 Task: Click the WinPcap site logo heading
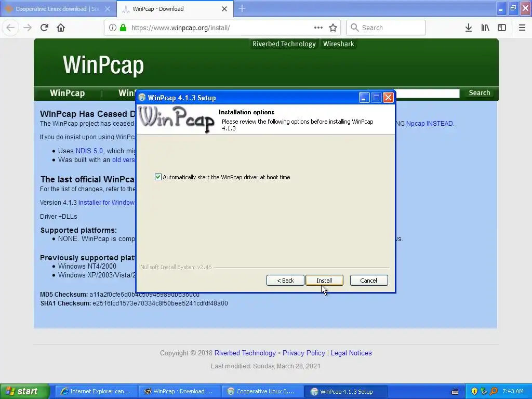103,65
